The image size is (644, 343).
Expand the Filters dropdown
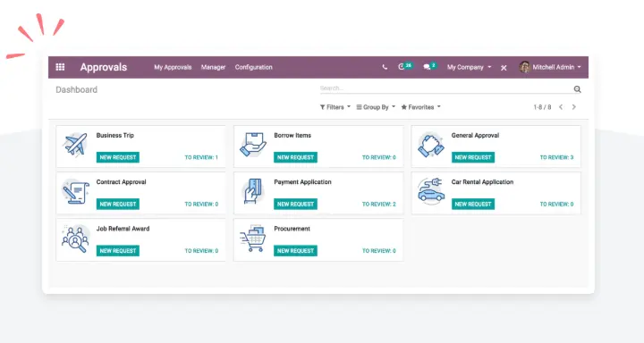point(335,107)
